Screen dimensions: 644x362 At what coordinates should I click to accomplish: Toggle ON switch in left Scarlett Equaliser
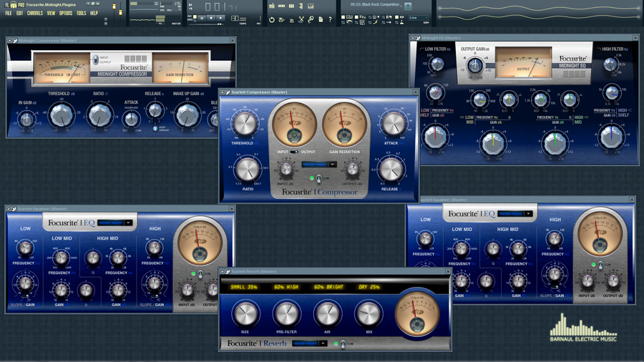(200, 274)
